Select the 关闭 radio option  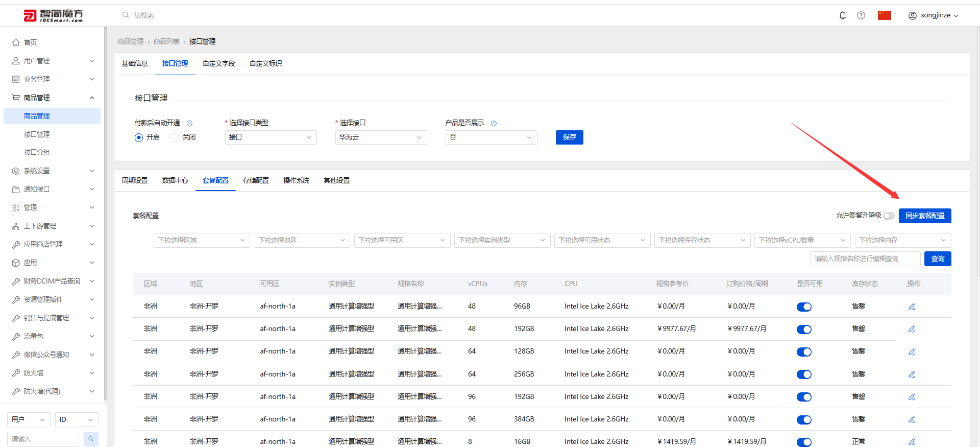point(175,137)
